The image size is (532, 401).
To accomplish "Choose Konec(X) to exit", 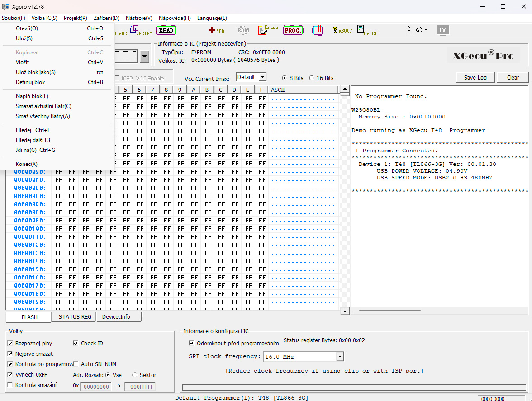I will click(57, 164).
